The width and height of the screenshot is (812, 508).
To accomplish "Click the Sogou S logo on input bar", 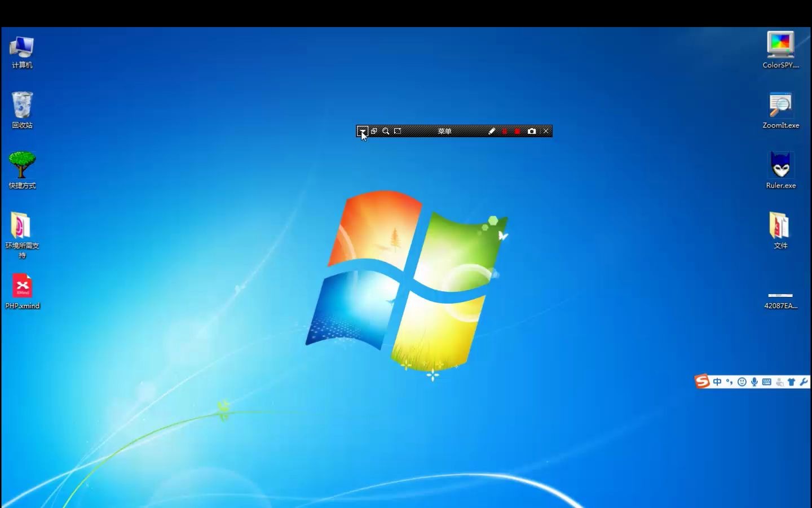I will point(702,381).
